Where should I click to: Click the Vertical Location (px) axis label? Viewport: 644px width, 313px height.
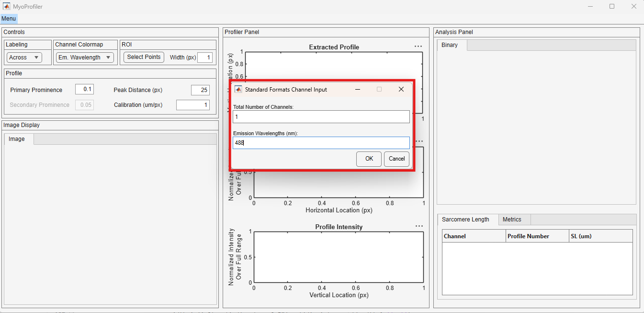339,295
